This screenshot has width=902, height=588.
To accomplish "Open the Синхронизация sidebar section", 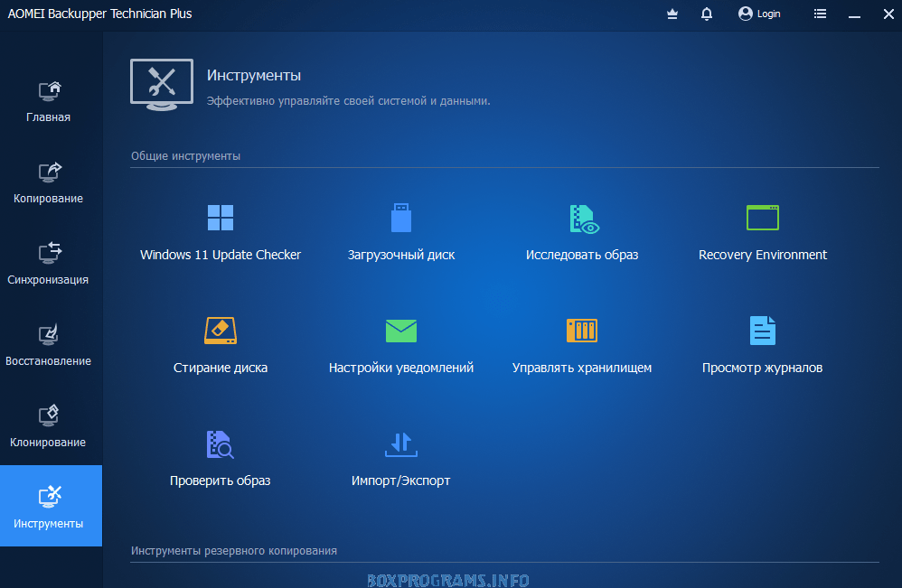I will [x=48, y=264].
